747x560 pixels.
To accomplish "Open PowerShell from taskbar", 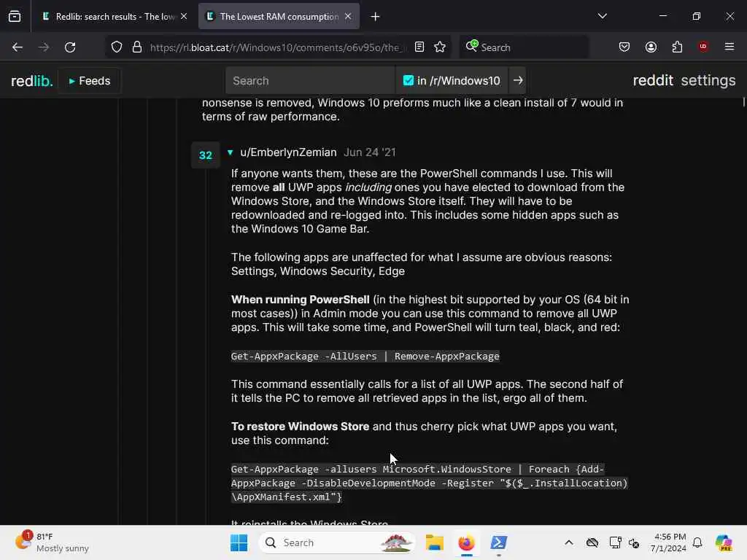I will (x=498, y=542).
